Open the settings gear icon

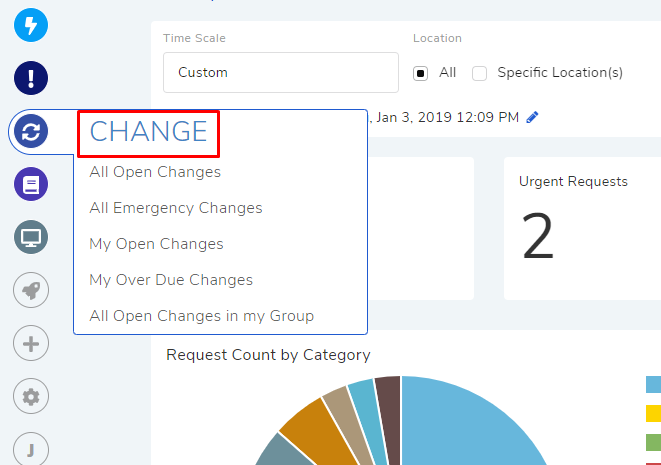31,396
